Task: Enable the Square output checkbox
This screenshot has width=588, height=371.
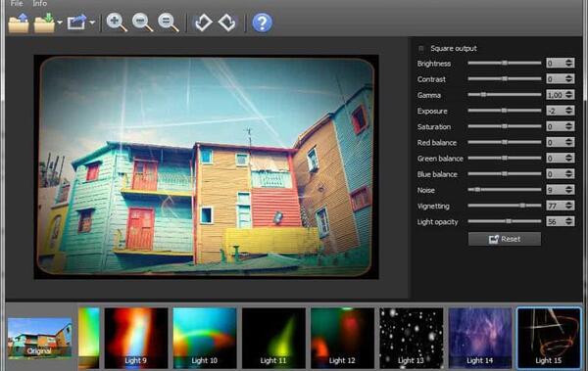Action: (421, 48)
